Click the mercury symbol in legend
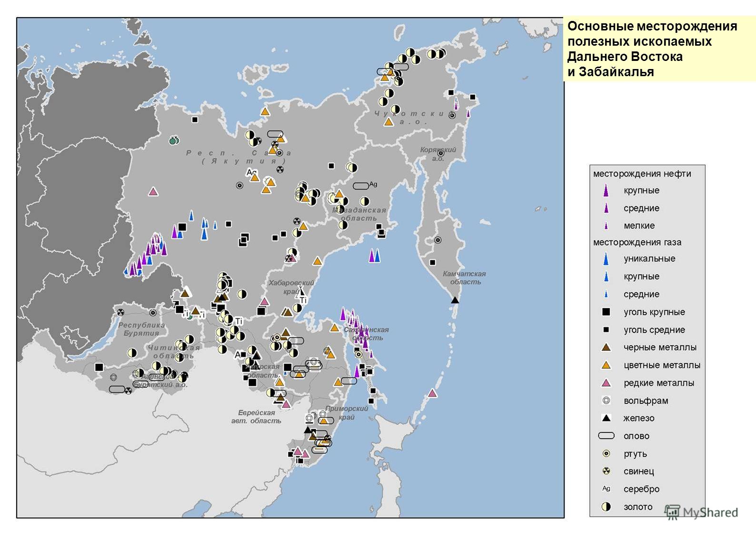The height and width of the screenshot is (534, 756). pyautogui.click(x=606, y=454)
